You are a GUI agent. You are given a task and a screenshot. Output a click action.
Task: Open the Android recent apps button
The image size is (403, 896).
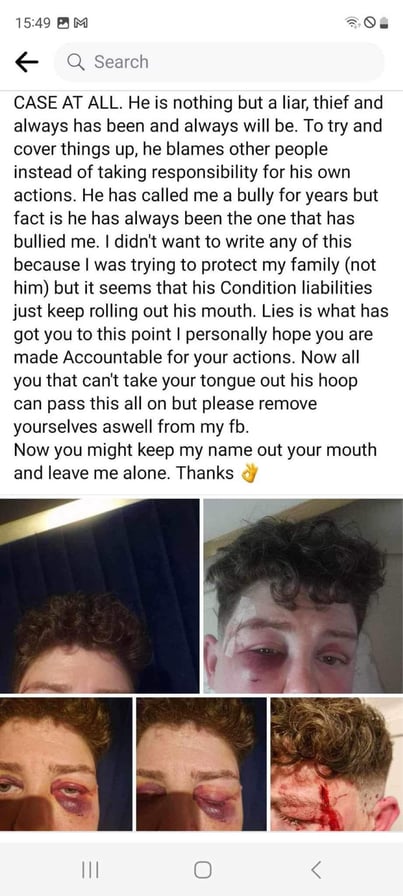click(90, 870)
